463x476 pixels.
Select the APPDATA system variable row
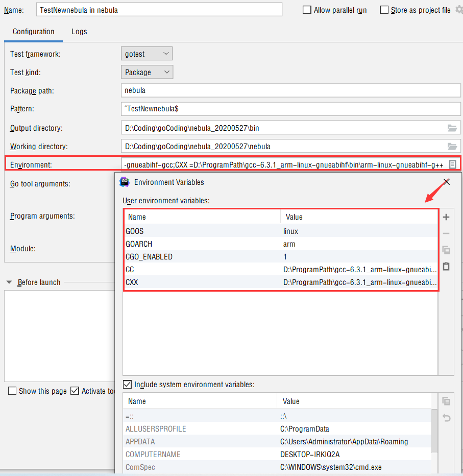[x=277, y=441]
